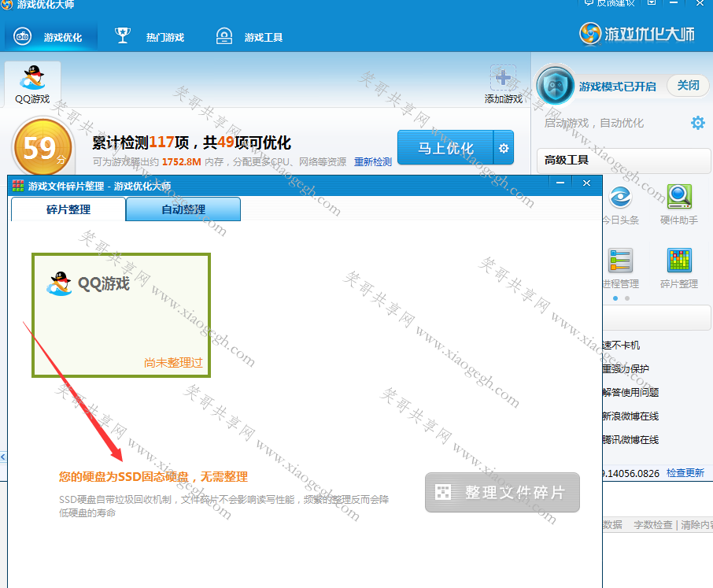
Task: Open the 腾讯微博在线 link
Action: pos(630,440)
